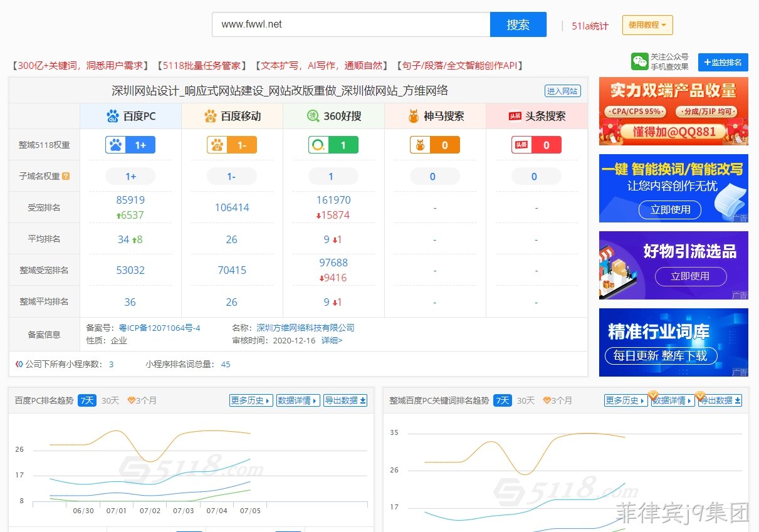Click 百度PC 受宠排名 value 85919
The width and height of the screenshot is (759, 532).
[x=130, y=200]
